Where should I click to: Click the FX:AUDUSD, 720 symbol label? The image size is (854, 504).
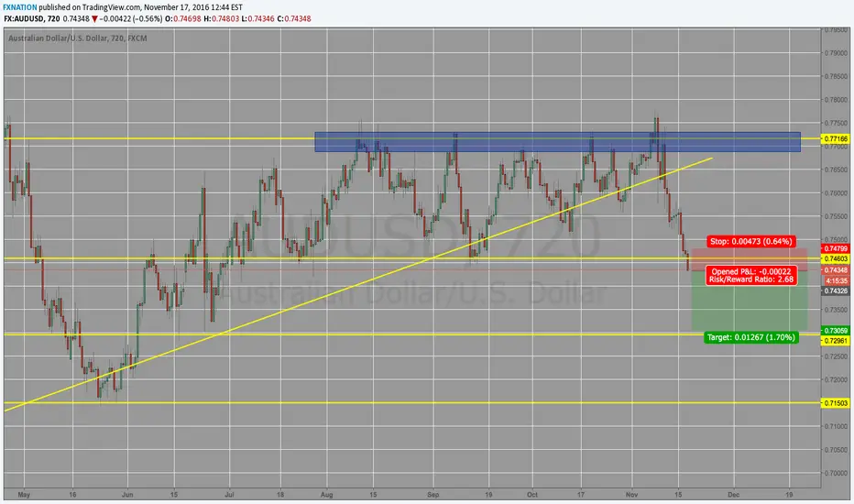click(x=31, y=18)
